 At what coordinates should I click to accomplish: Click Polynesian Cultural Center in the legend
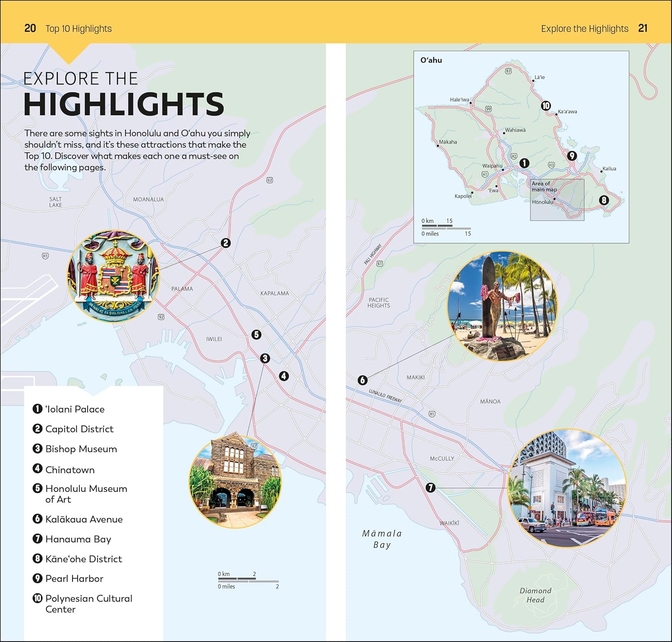[x=88, y=603]
